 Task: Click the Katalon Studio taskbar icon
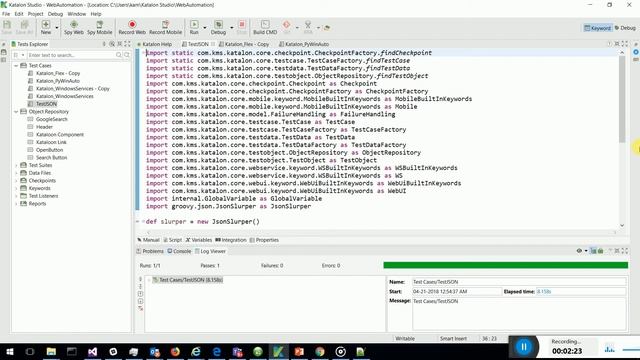pyautogui.click(x=279, y=351)
